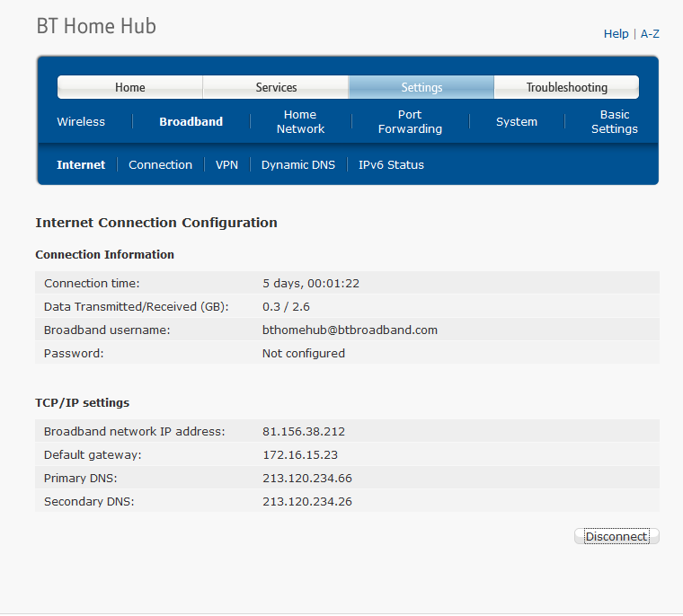683x616 pixels.
Task: Select secondary DNS value 213.120.234.26
Action: 307,501
